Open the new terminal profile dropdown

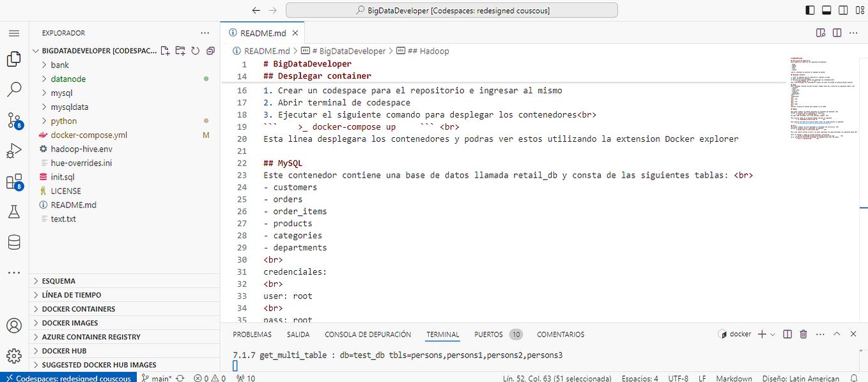tap(771, 333)
